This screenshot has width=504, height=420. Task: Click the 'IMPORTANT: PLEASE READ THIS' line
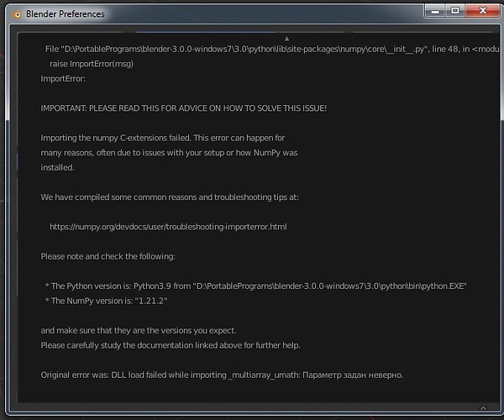pyautogui.click(x=183, y=108)
